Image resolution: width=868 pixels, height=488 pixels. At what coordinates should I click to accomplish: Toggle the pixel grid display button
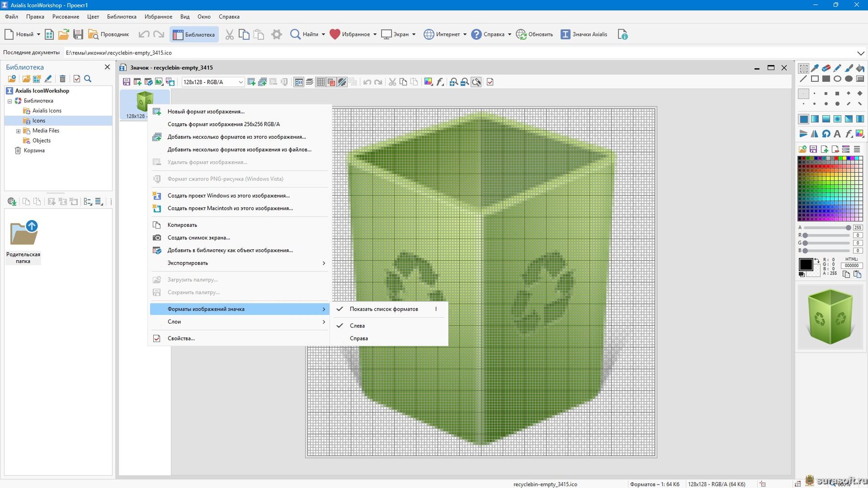(x=320, y=82)
